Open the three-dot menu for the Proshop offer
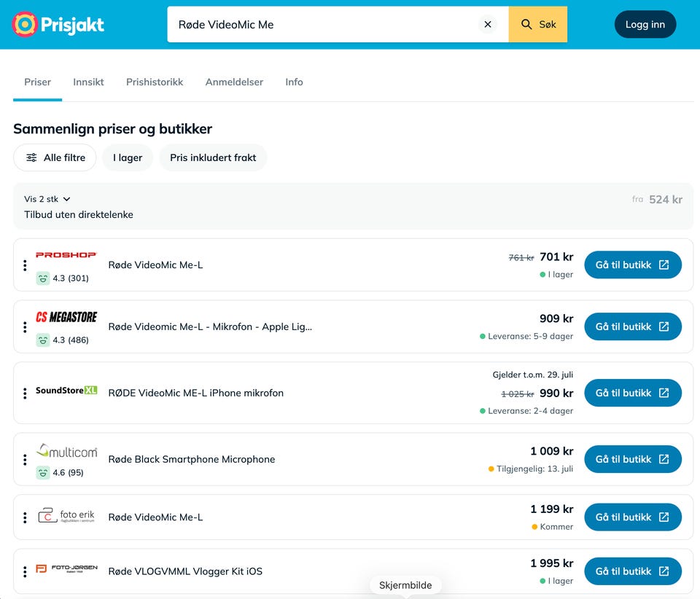The image size is (700, 599). point(25,265)
